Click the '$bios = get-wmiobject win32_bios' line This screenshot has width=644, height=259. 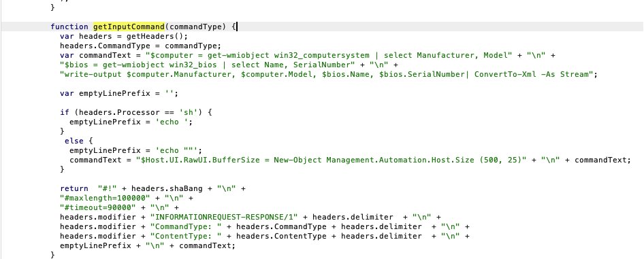[x=229, y=65]
